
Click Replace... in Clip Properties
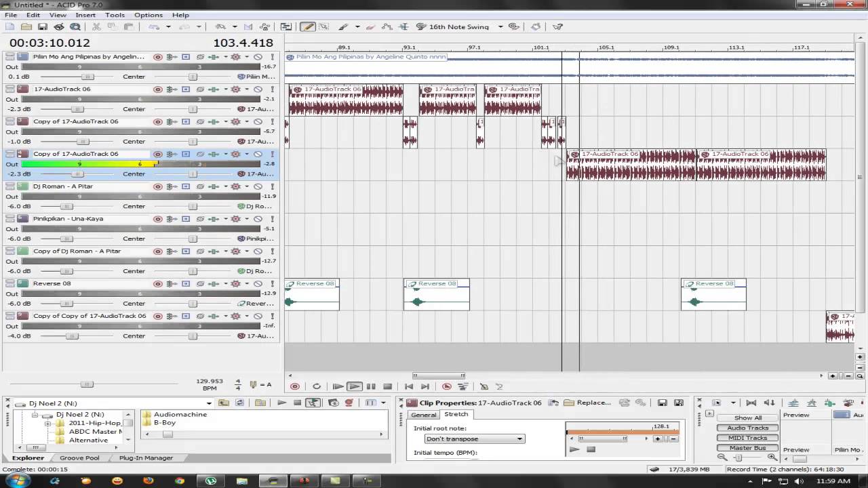click(x=587, y=403)
